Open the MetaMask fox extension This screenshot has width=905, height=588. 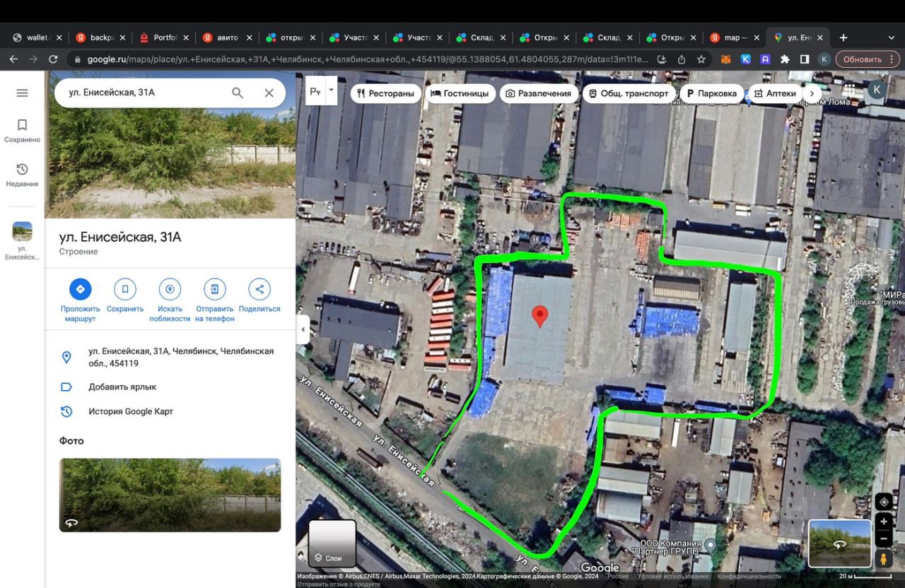(x=726, y=59)
